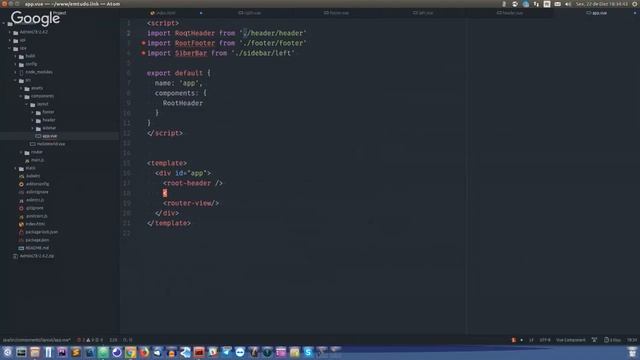
Task: Open index.html in the tree
Action: coord(35,224)
